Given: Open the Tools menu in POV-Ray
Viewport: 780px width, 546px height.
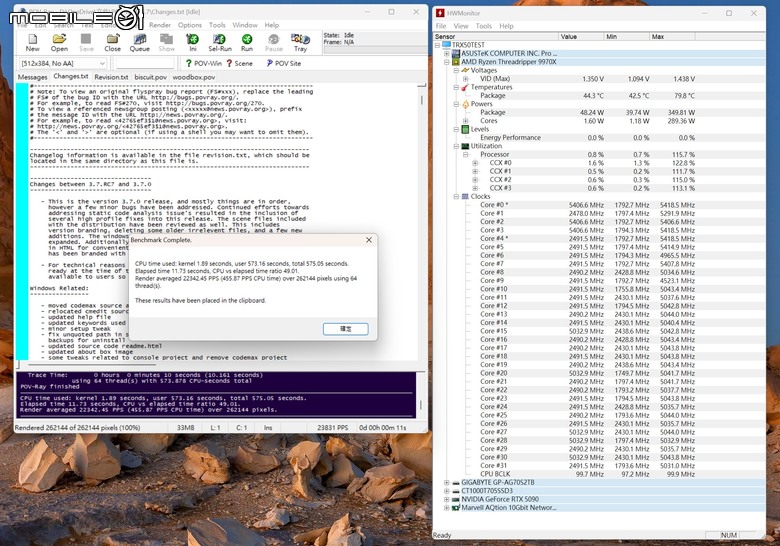Looking at the screenshot, I should [x=217, y=25].
